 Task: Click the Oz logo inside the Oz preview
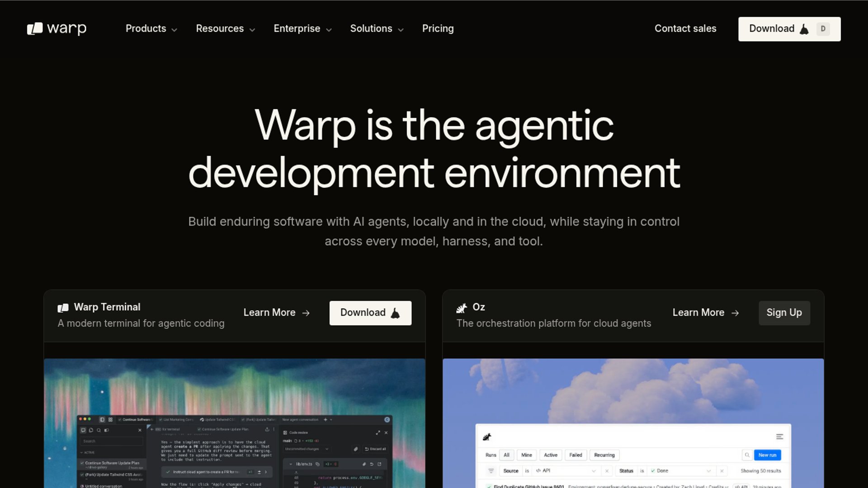487,436
